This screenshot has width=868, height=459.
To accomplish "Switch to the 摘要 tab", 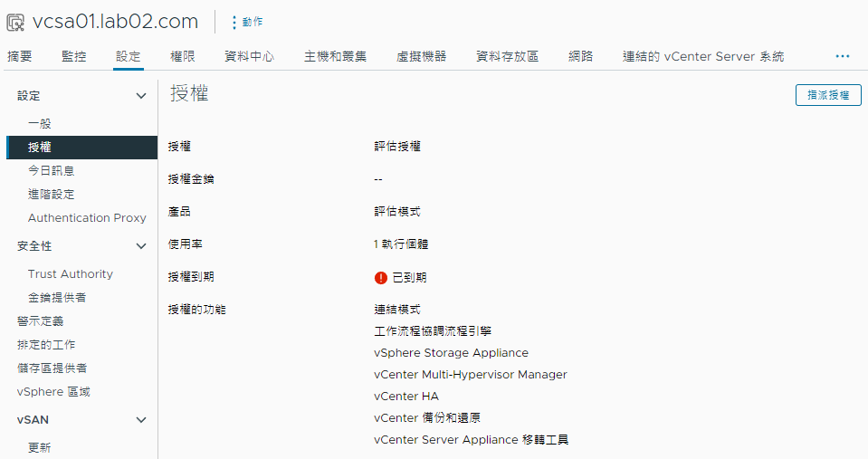I will pos(19,56).
